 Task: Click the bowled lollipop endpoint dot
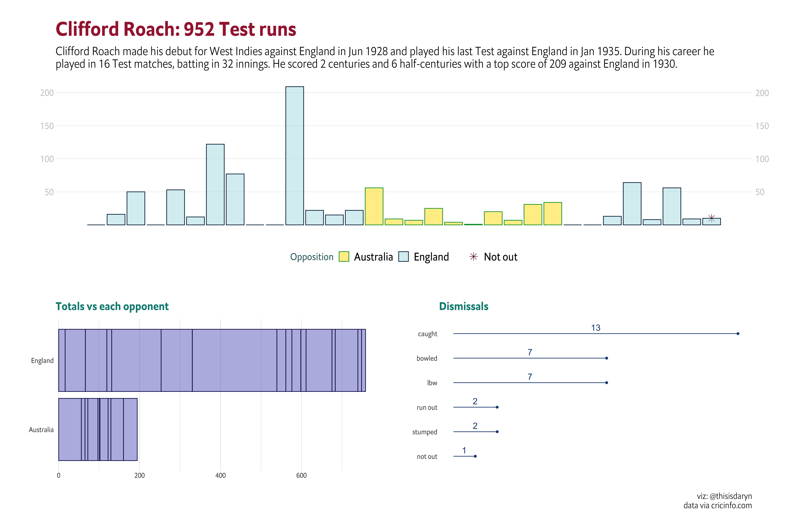point(606,358)
